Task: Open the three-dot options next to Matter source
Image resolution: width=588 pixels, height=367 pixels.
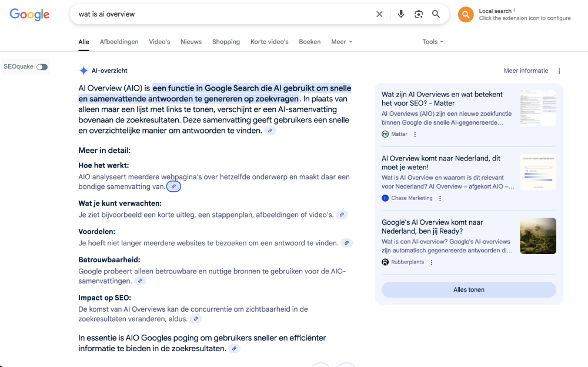Action: pos(415,134)
